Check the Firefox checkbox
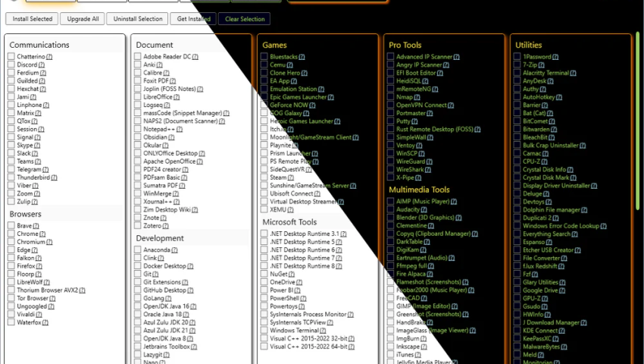The image size is (644, 364). 12,266
